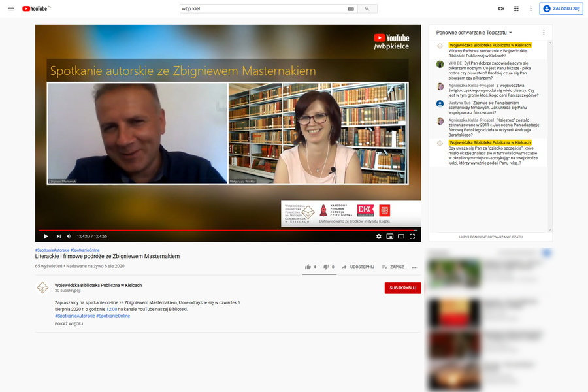Click the 12:00 timestamp link in the description

point(111,310)
